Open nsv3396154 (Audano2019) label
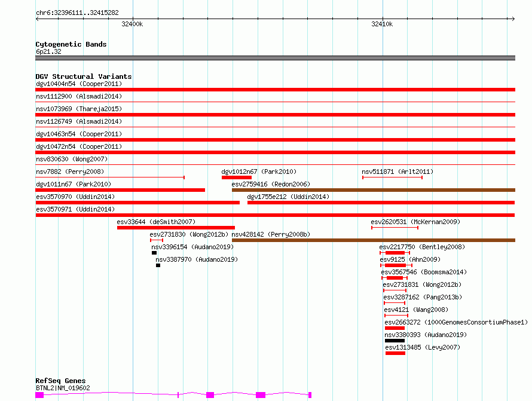This screenshot has height=401, width=532. tap(192, 247)
